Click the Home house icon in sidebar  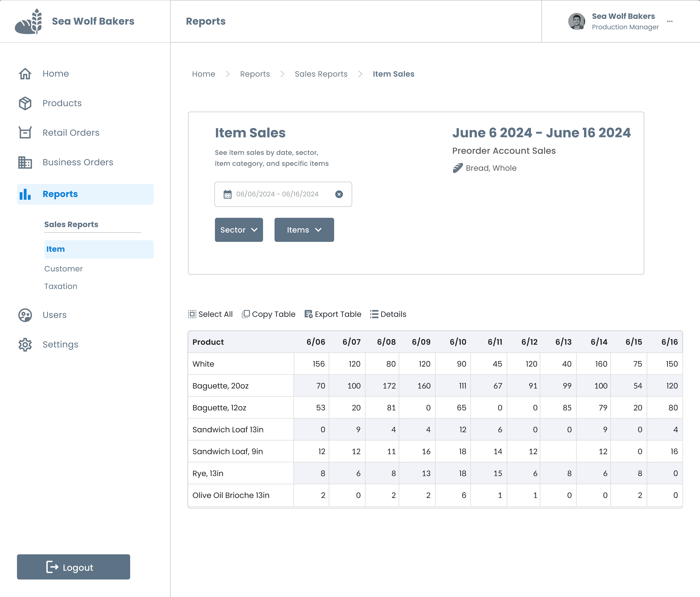(25, 74)
